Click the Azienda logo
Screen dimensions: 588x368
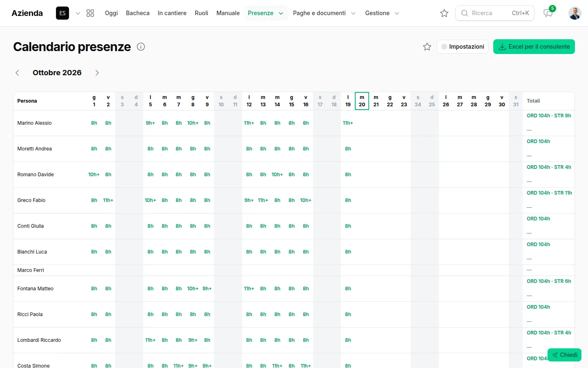pos(27,13)
